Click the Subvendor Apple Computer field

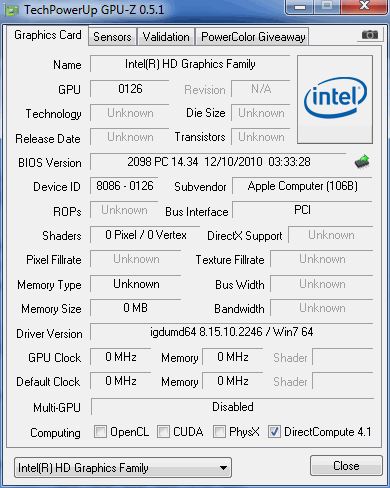click(x=302, y=186)
